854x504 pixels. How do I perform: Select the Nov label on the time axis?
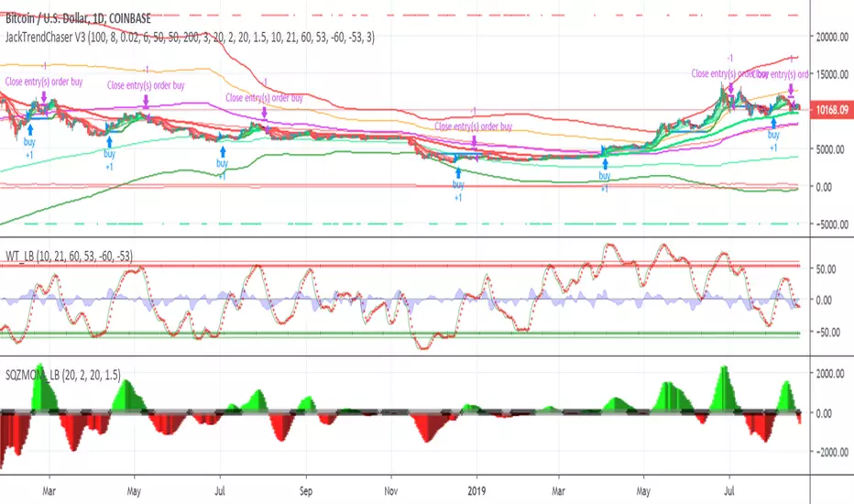(391, 491)
